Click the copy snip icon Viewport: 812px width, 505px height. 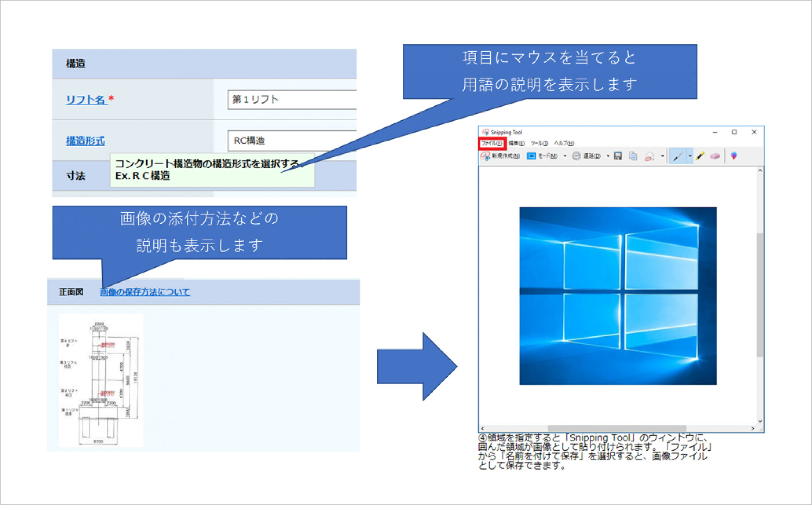pos(633,156)
